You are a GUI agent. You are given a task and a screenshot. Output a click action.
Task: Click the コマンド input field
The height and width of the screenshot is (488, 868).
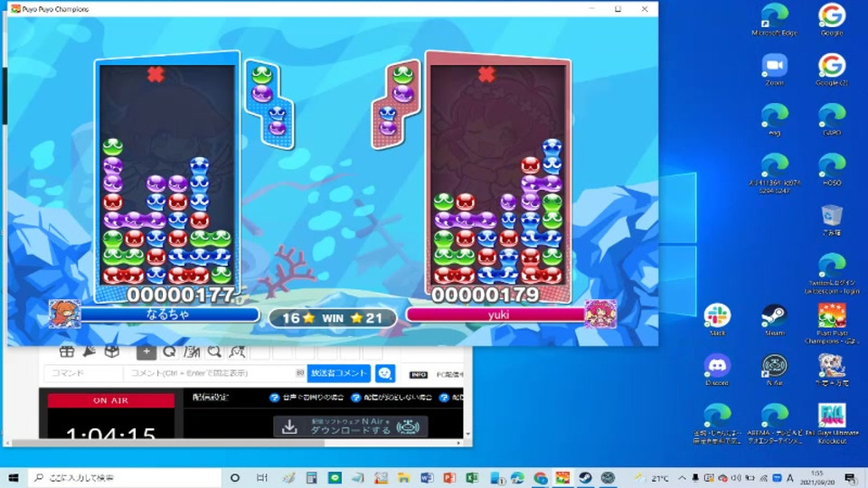pos(83,373)
